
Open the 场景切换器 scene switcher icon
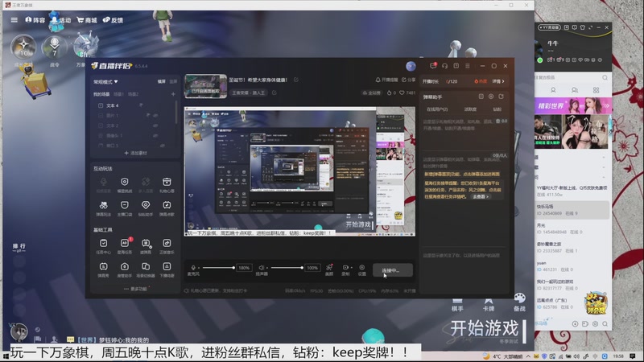(x=146, y=266)
